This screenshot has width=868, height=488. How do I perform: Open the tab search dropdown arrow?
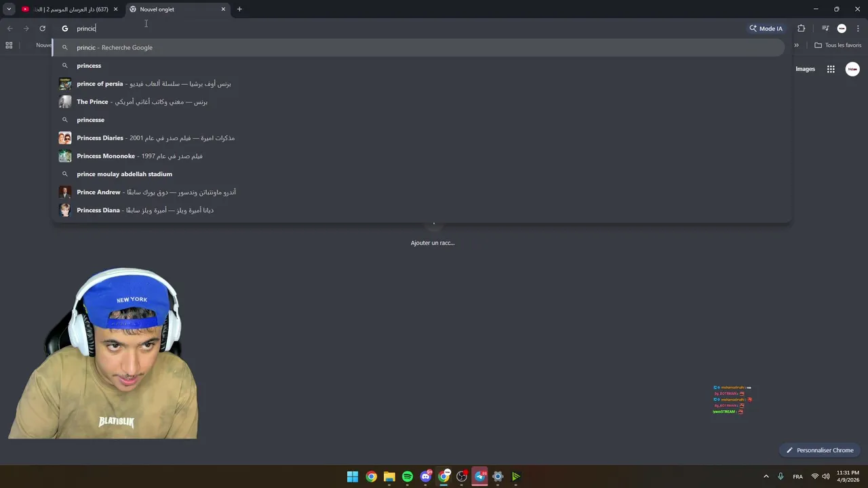9,9
